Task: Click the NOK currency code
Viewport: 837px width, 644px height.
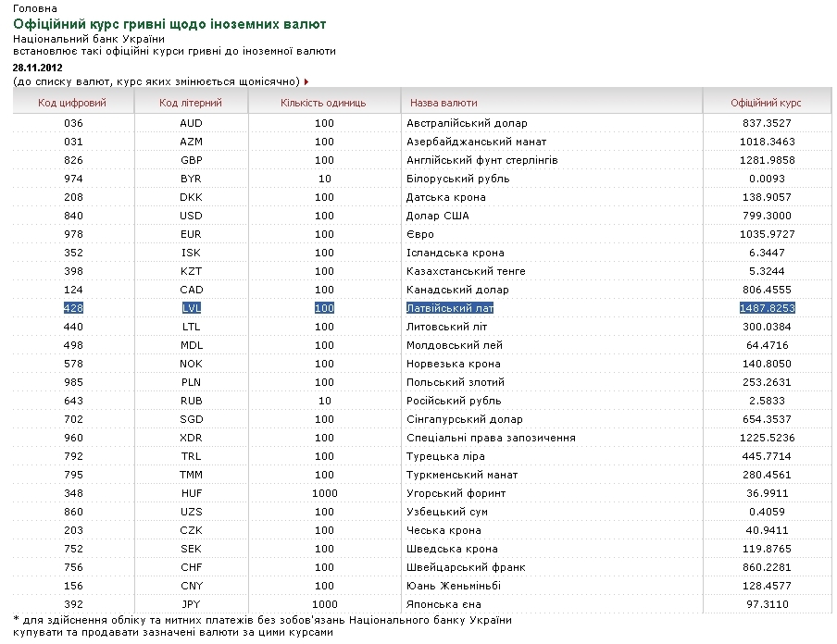Action: click(191, 364)
